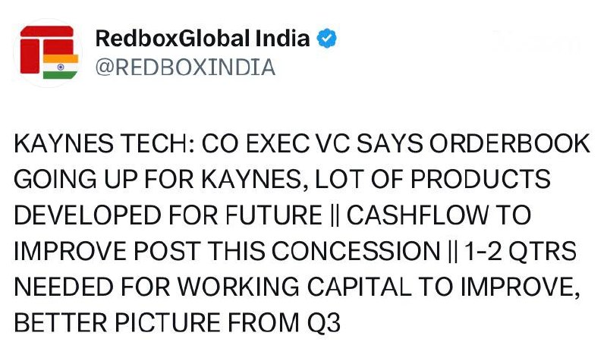Viewport: 607px width, 364px height.
Task: Click the word PRODUCTS in tweet
Action: (480, 180)
